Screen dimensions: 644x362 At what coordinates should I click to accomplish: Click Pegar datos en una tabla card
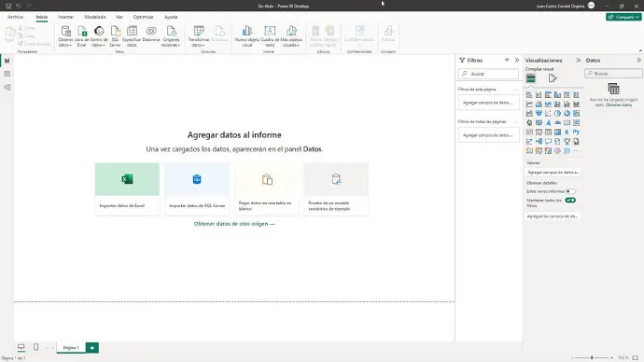[267, 188]
